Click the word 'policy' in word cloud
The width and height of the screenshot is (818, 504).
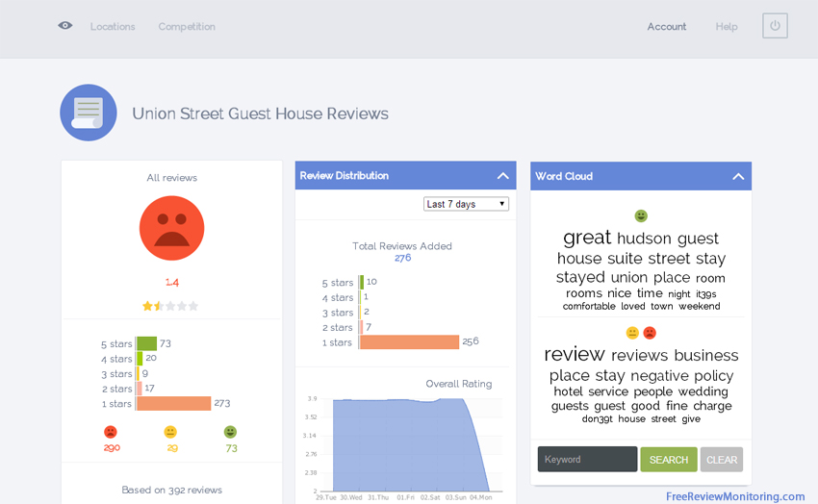pyautogui.click(x=714, y=376)
